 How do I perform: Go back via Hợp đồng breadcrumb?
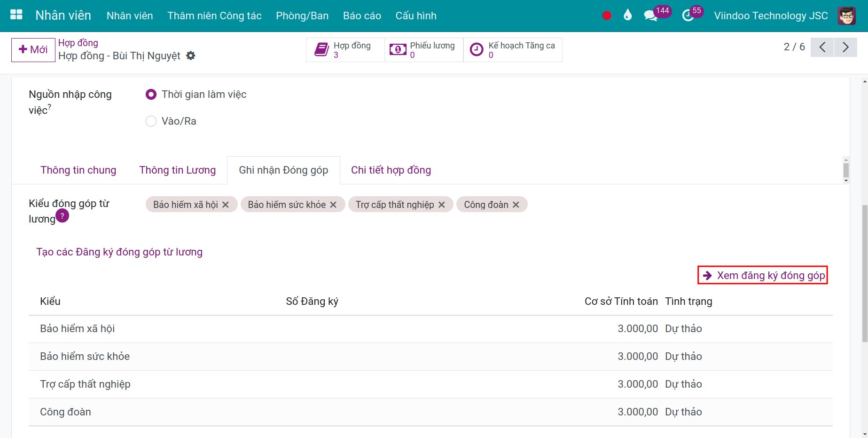78,43
